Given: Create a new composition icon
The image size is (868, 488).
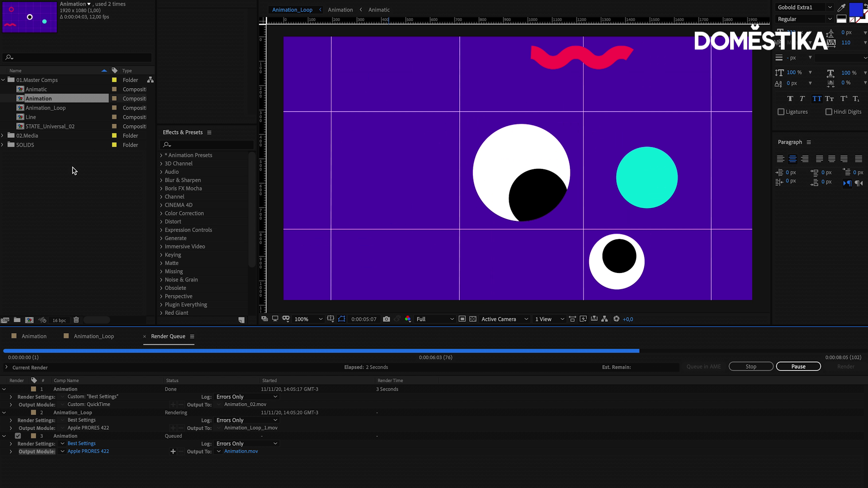Looking at the screenshot, I should click(29, 320).
